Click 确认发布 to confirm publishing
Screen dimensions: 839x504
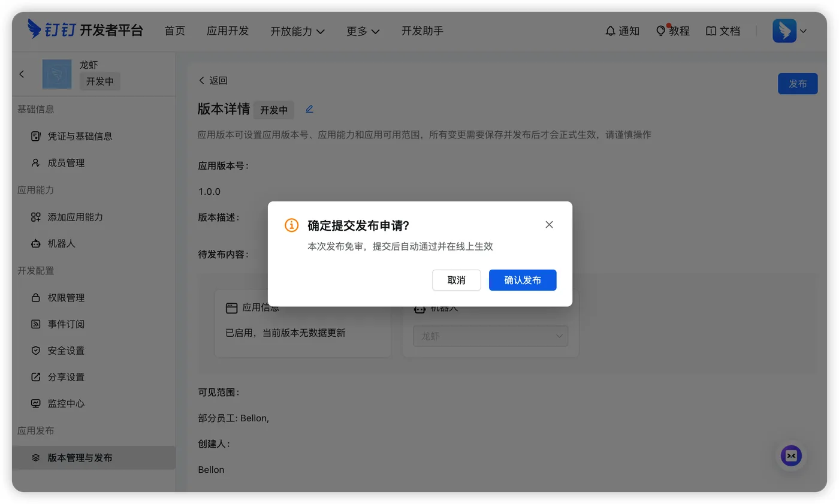tap(523, 280)
